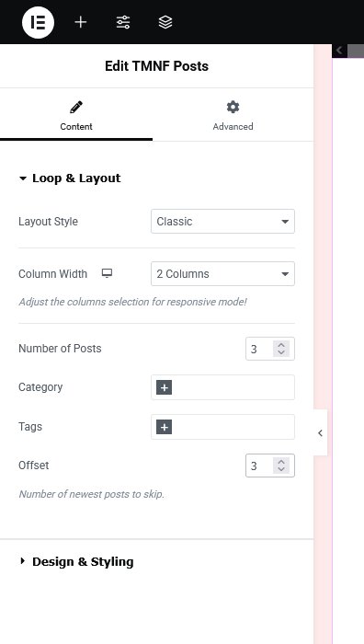This screenshot has height=644, width=364.
Task: Collapse the panel with side chevron
Action: click(x=320, y=432)
